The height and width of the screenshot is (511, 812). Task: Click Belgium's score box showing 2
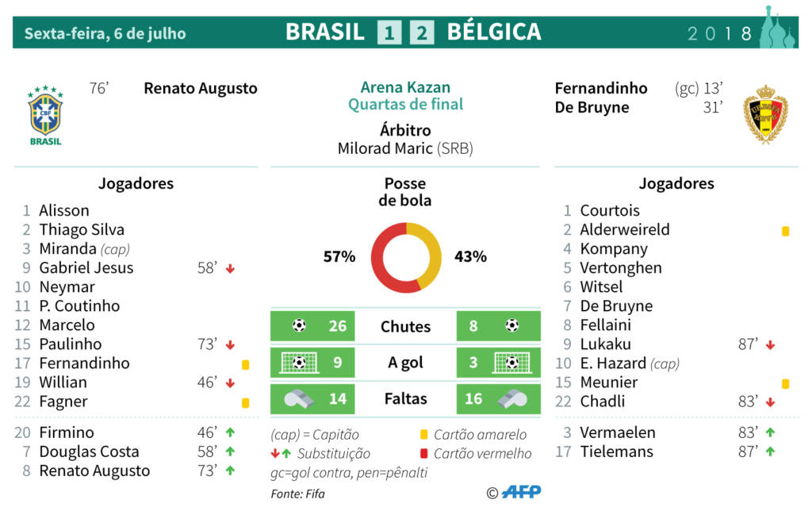point(422,33)
